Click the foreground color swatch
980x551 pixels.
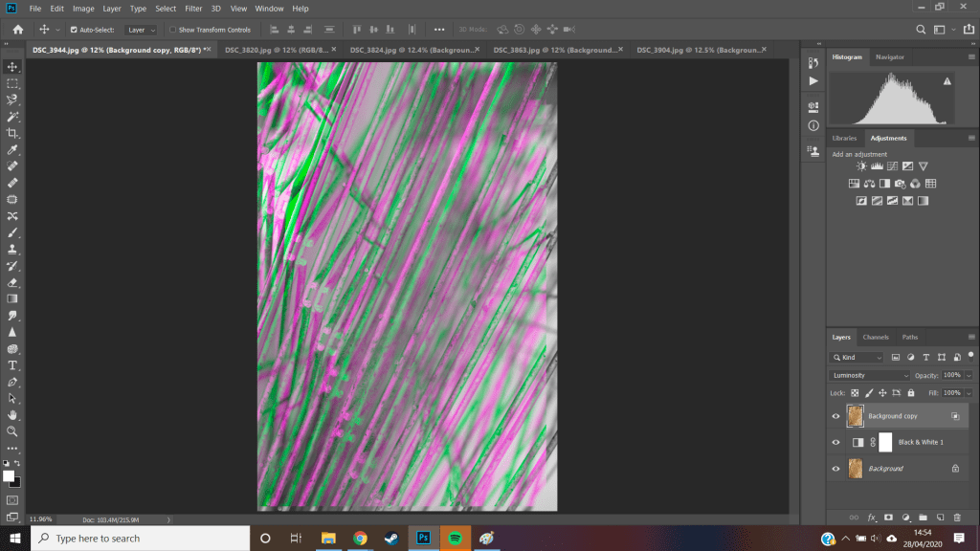[x=9, y=475]
